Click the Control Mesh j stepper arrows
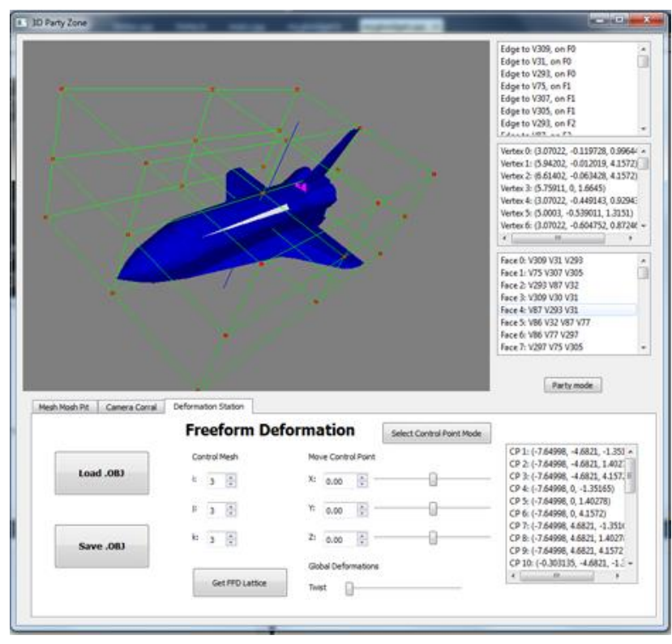Screen dimensions: 672x644 pos(231,509)
